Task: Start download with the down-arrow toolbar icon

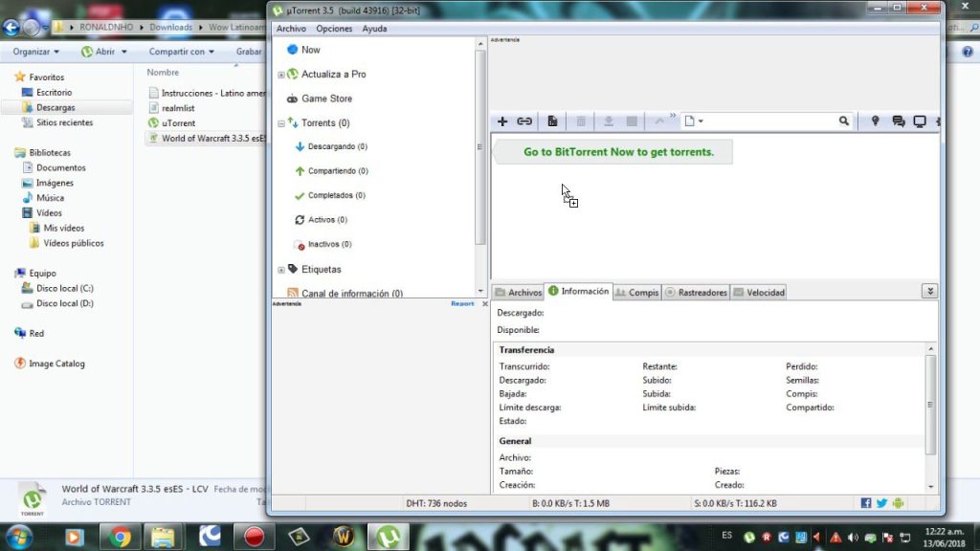Action: pyautogui.click(x=607, y=121)
